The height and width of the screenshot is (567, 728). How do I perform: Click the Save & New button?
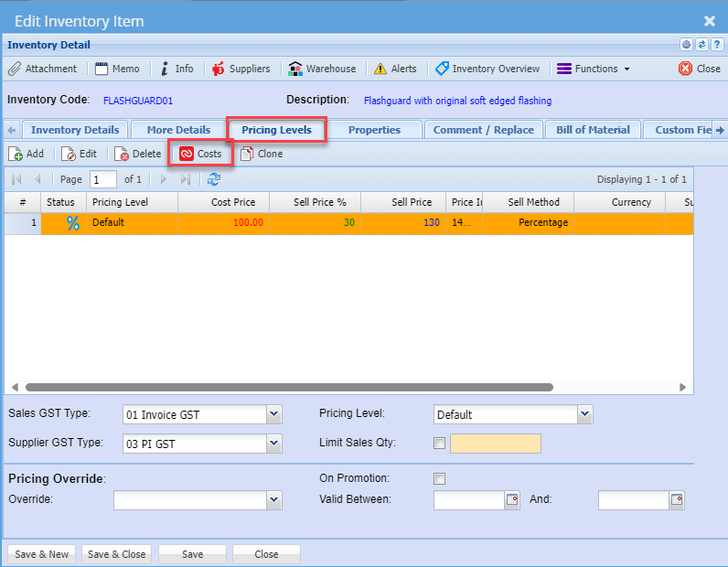click(x=41, y=554)
